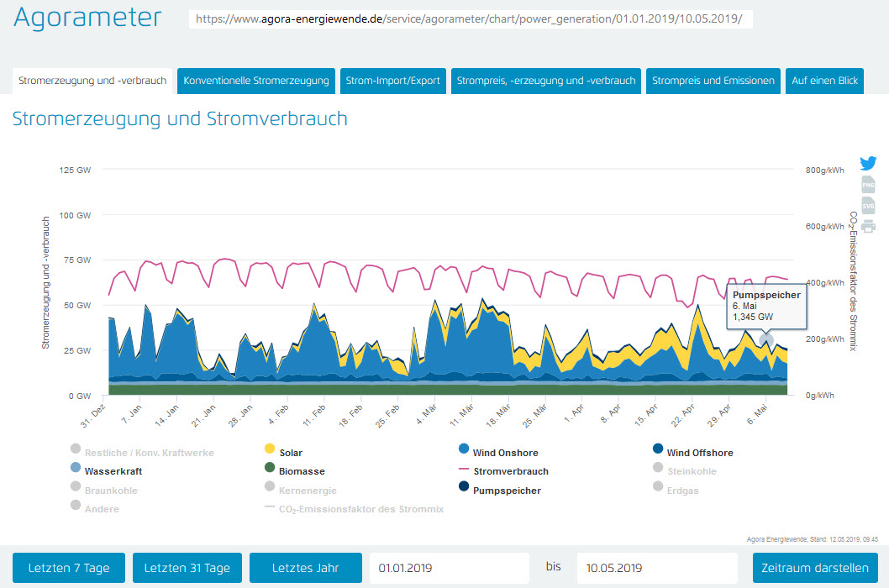Image resolution: width=889 pixels, height=588 pixels.
Task: Hide the Biomasse series
Action: coord(301,471)
